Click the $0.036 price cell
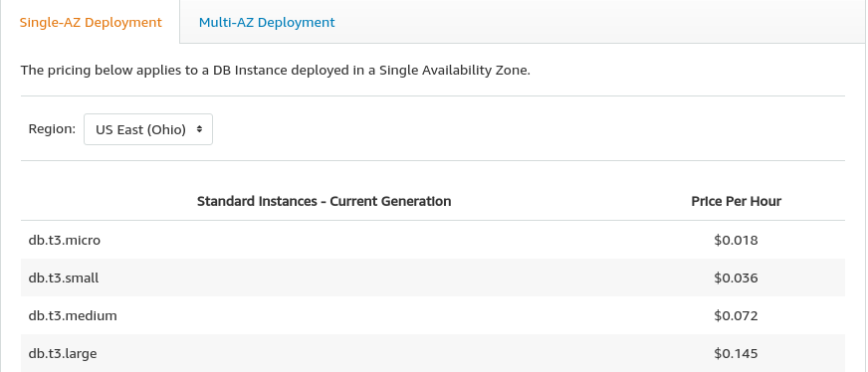 [736, 278]
